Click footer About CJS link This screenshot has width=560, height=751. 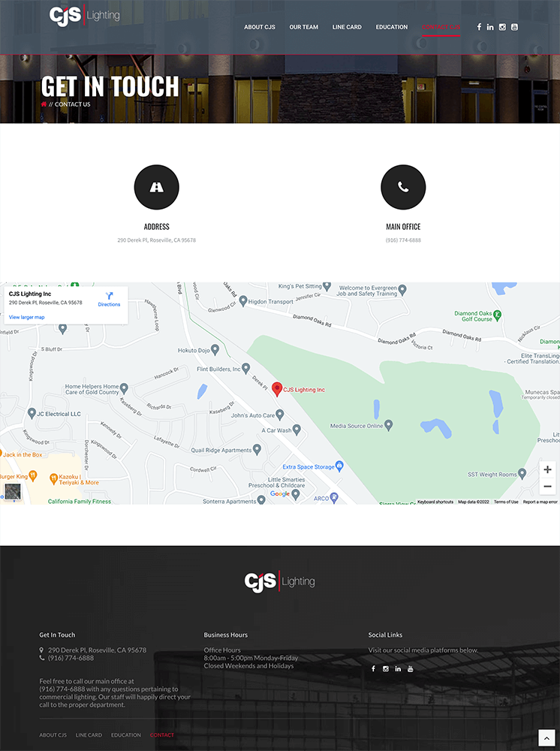pos(53,734)
